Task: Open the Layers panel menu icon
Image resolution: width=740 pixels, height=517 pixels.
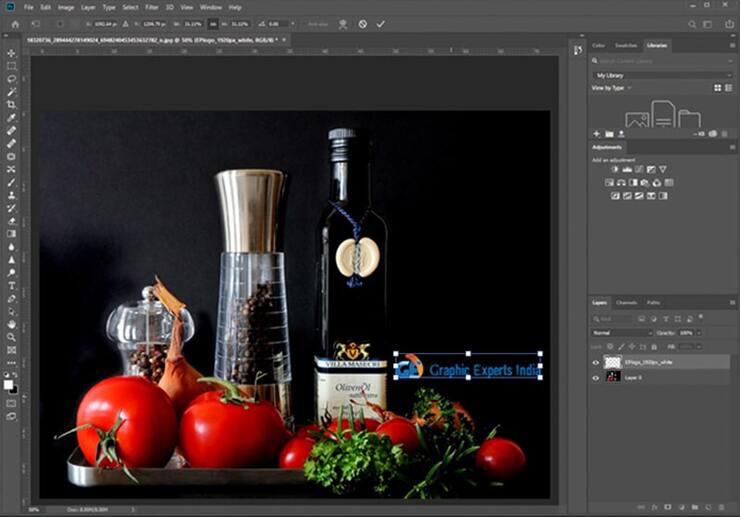Action: pos(731,302)
